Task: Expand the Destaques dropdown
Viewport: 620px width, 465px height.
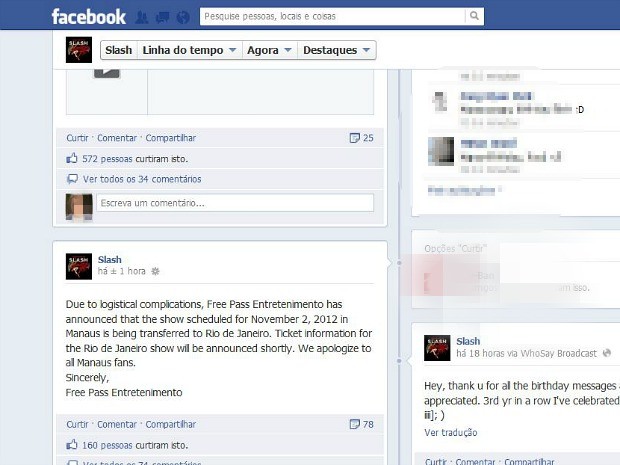Action: 336,50
